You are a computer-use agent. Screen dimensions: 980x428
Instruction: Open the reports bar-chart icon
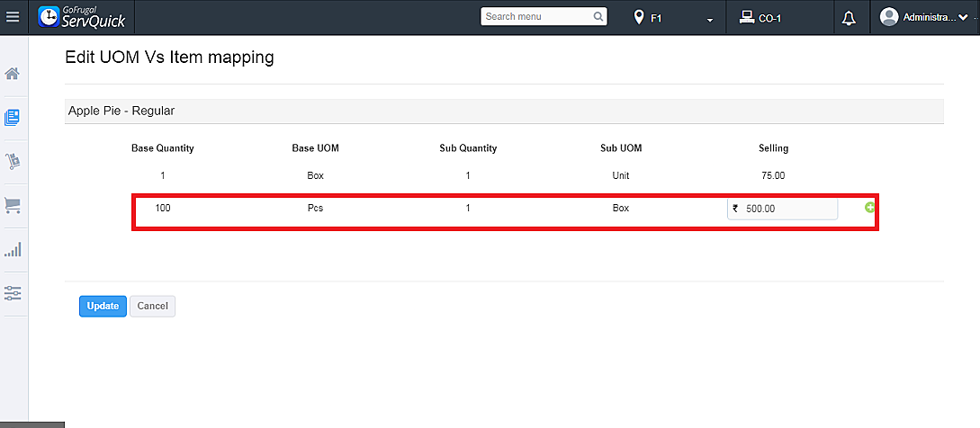(x=13, y=250)
